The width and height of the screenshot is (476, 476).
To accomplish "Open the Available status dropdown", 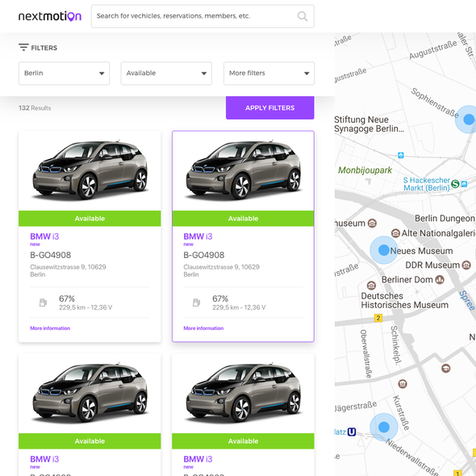I will pyautogui.click(x=166, y=73).
